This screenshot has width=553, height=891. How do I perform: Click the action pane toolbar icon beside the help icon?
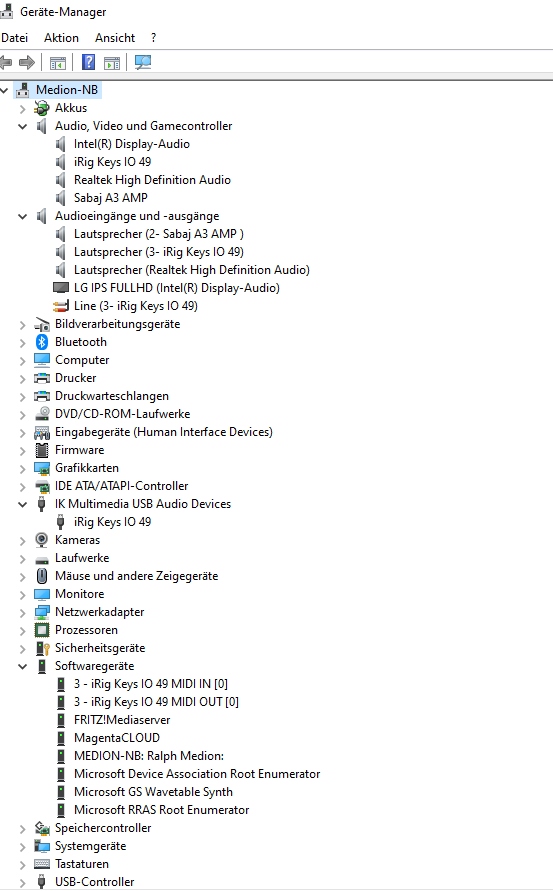(x=112, y=63)
